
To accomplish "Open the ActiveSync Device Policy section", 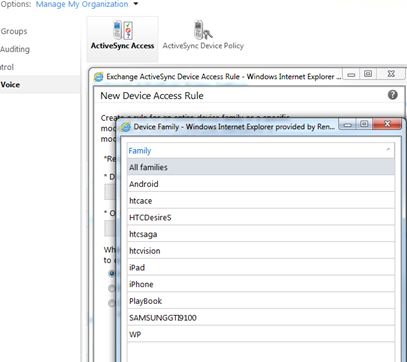I will point(203,35).
